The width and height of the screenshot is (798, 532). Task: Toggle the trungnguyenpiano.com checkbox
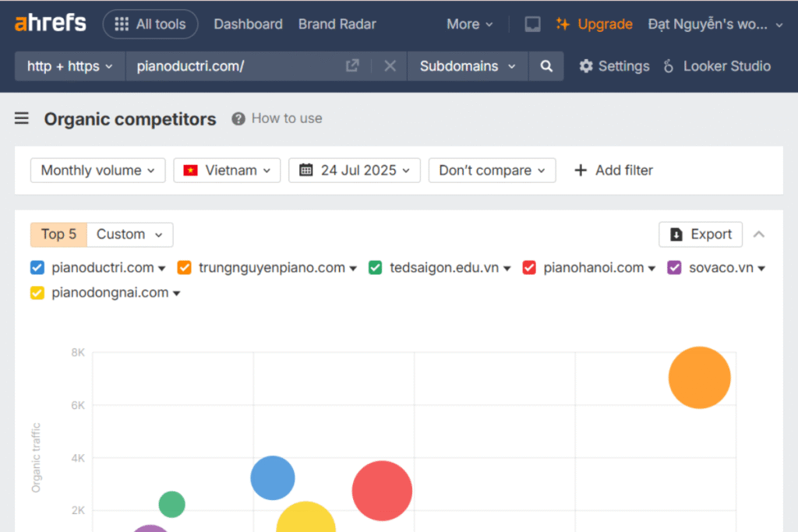[185, 268]
